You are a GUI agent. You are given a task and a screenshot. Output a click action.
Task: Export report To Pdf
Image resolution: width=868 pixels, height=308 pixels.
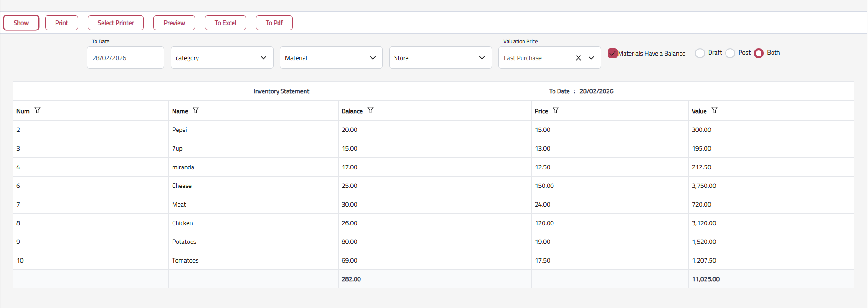(x=274, y=23)
